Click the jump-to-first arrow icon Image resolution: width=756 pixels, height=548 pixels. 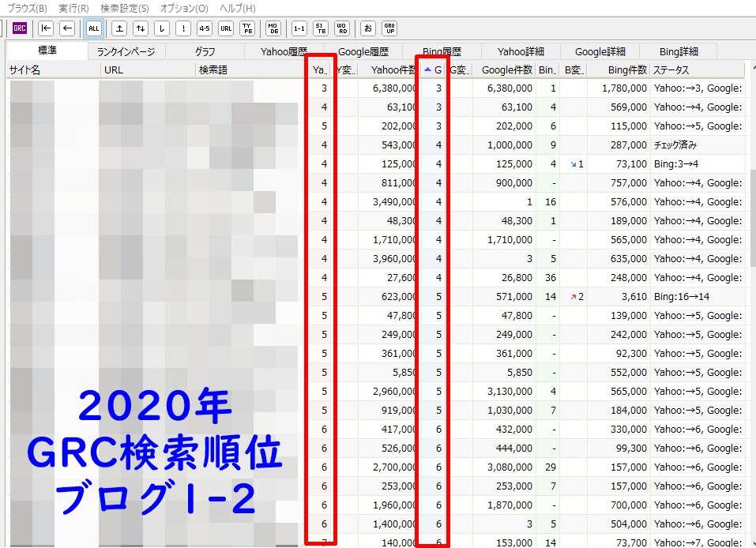(x=46, y=28)
